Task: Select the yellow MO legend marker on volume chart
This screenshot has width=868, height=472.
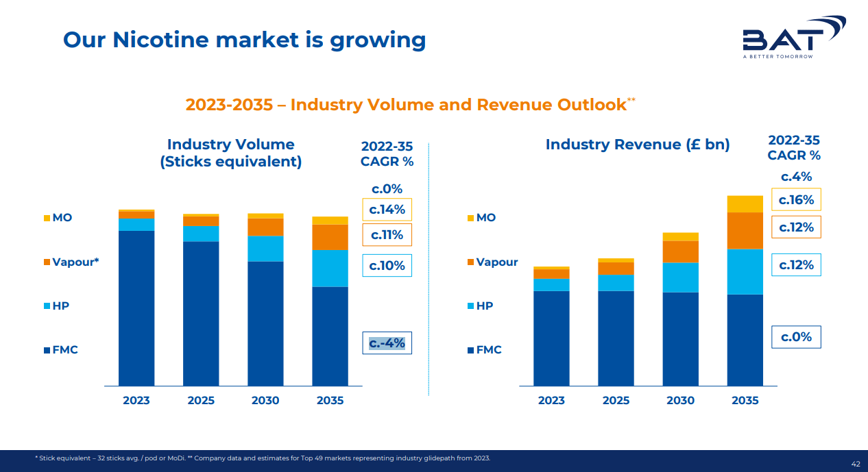Action: coord(47,217)
